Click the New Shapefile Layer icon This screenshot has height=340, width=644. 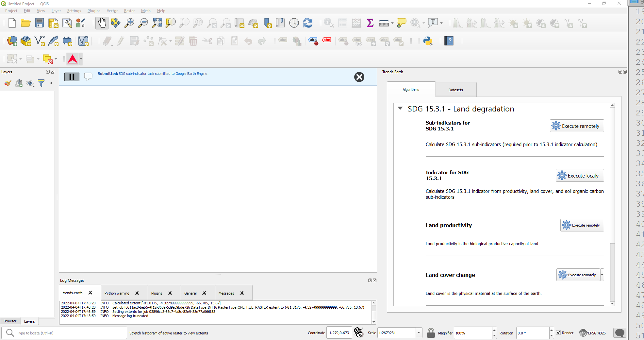(x=40, y=41)
